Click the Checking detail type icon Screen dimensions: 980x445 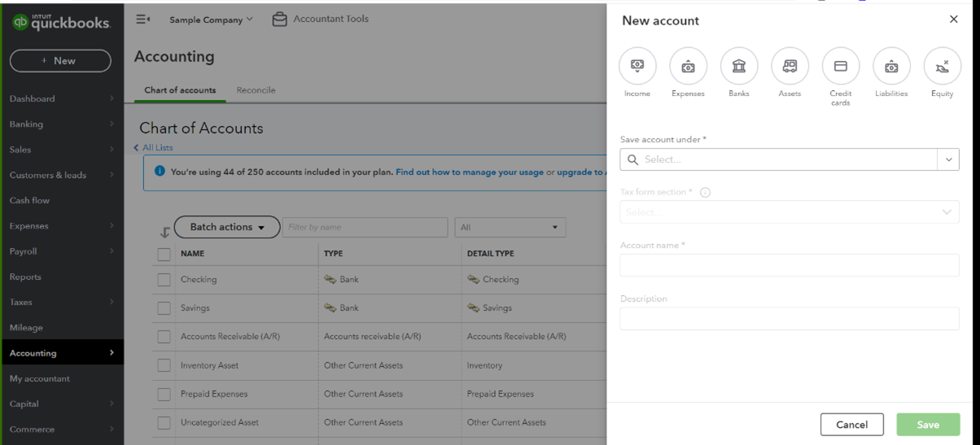pyautogui.click(x=474, y=279)
